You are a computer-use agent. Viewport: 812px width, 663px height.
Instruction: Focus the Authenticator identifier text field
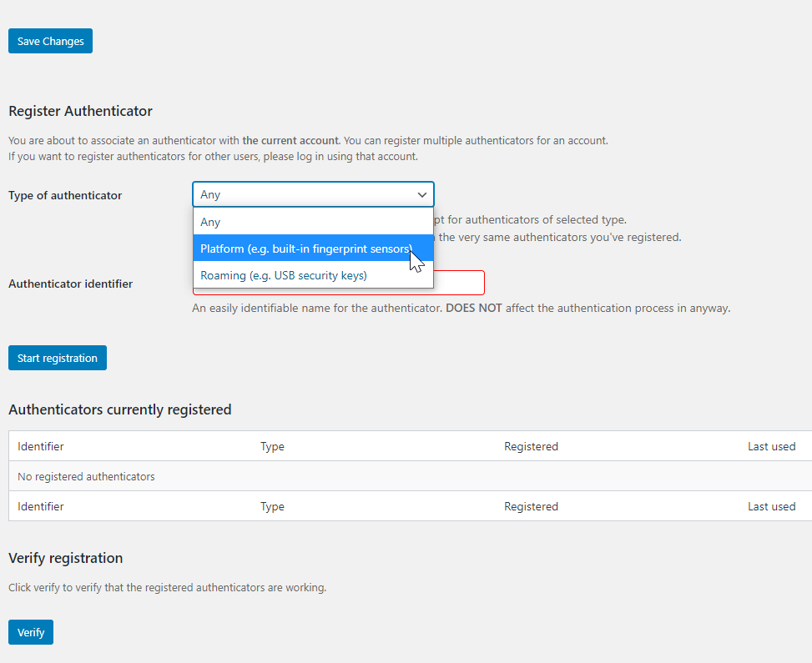point(458,283)
